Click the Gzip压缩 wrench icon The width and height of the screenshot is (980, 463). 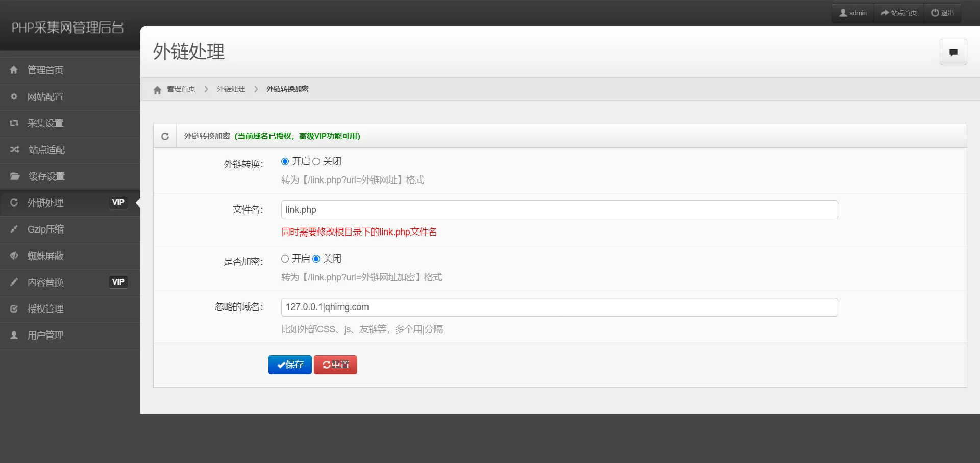(14, 229)
